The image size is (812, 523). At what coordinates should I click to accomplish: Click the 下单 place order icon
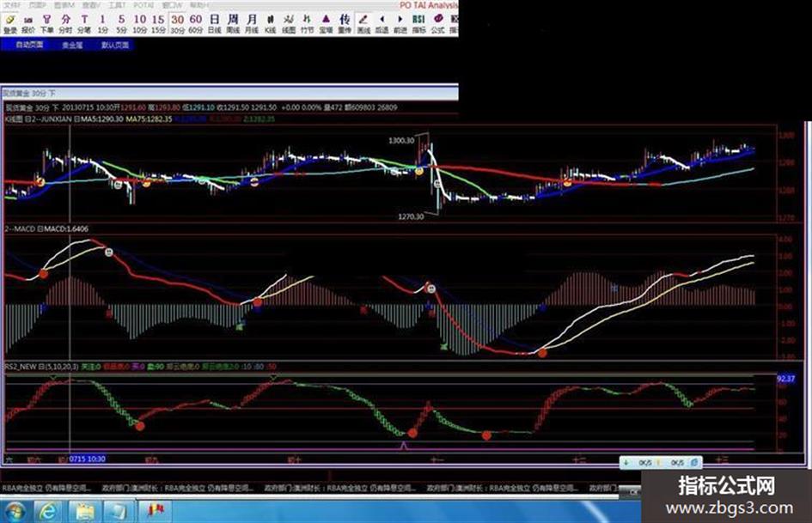tap(46, 22)
